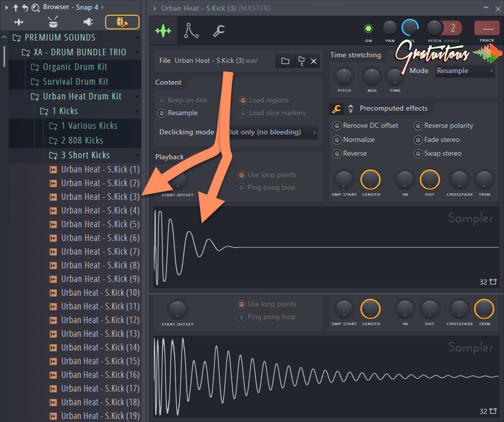Toggle Use loop points in lower panel
Screen dimensions: 504x422
267,304
